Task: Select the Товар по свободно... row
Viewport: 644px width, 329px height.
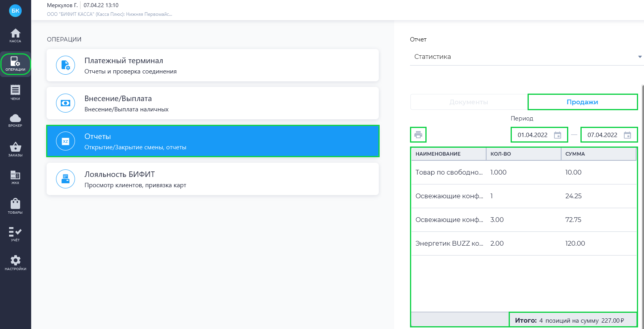Action: [524, 173]
